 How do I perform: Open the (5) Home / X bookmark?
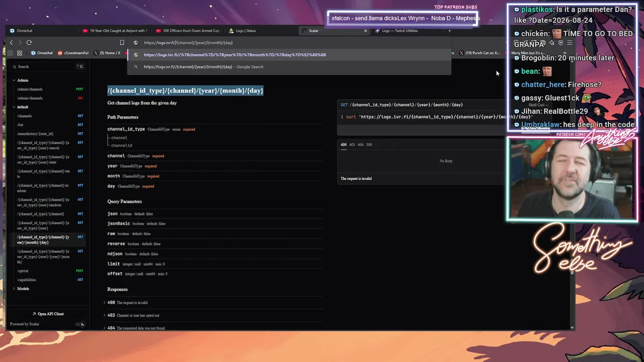107,53
